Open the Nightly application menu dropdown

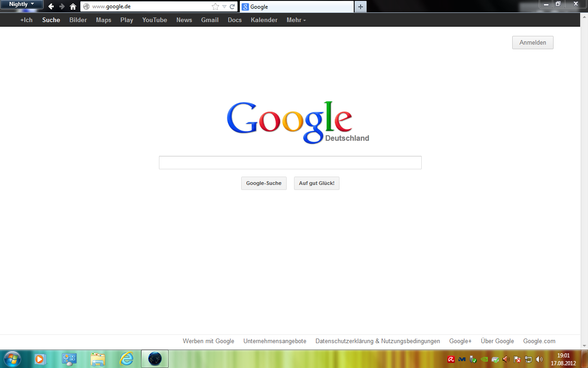[22, 5]
